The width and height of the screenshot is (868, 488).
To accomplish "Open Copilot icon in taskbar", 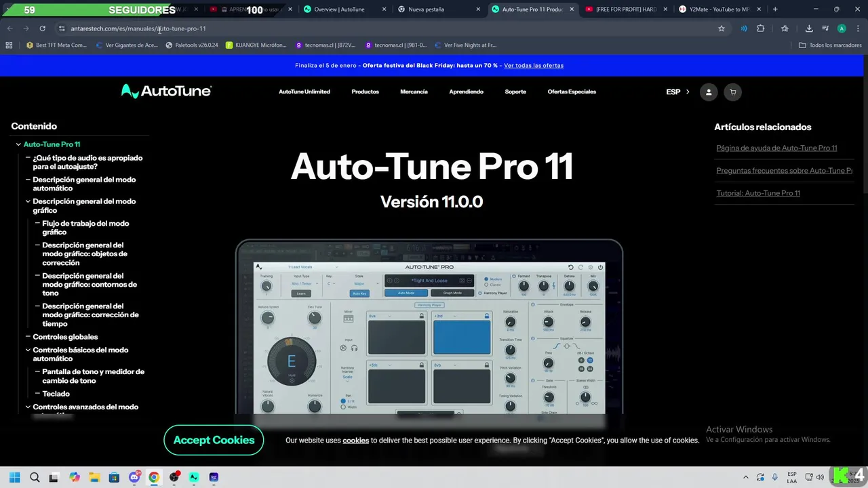I will 74,477.
